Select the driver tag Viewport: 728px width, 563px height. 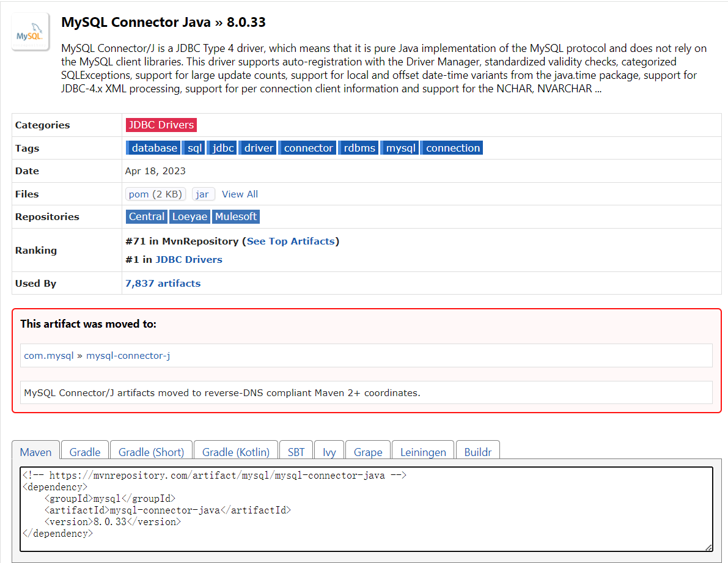258,148
